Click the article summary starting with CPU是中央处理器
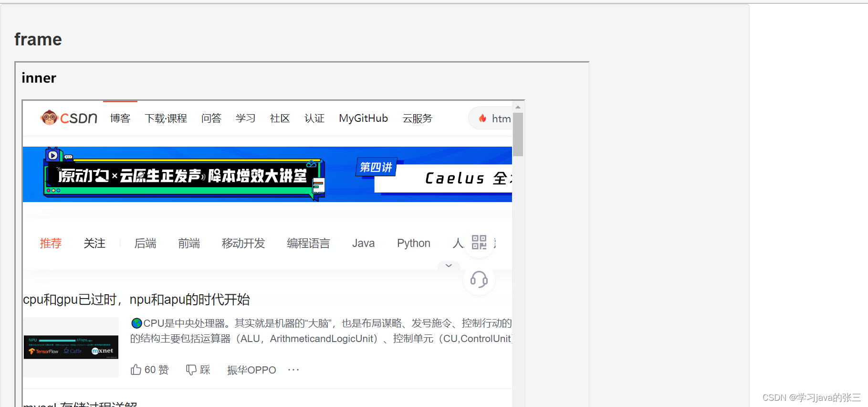The height and width of the screenshot is (407, 868). tap(321, 331)
